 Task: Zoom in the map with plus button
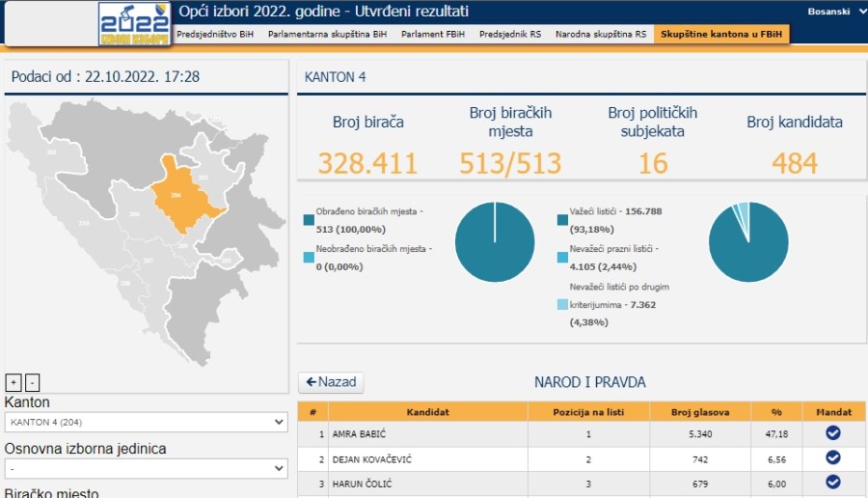coord(14,382)
